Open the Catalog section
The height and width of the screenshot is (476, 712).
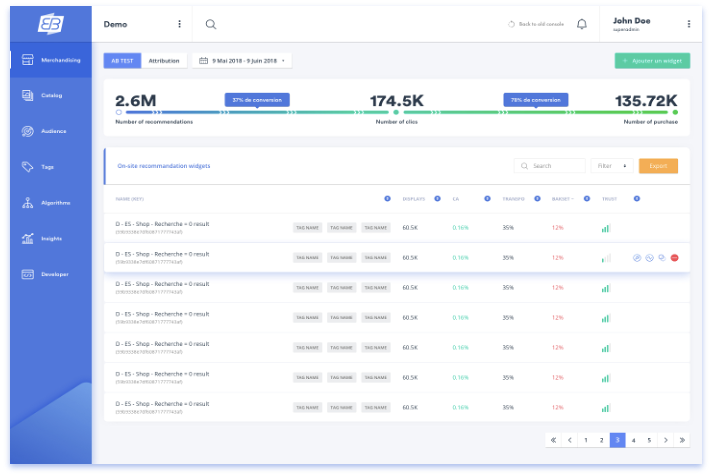coord(51,95)
